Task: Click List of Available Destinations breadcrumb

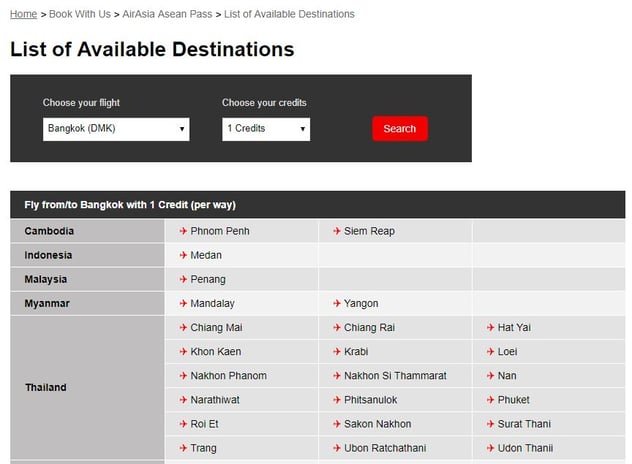Action: (x=289, y=14)
